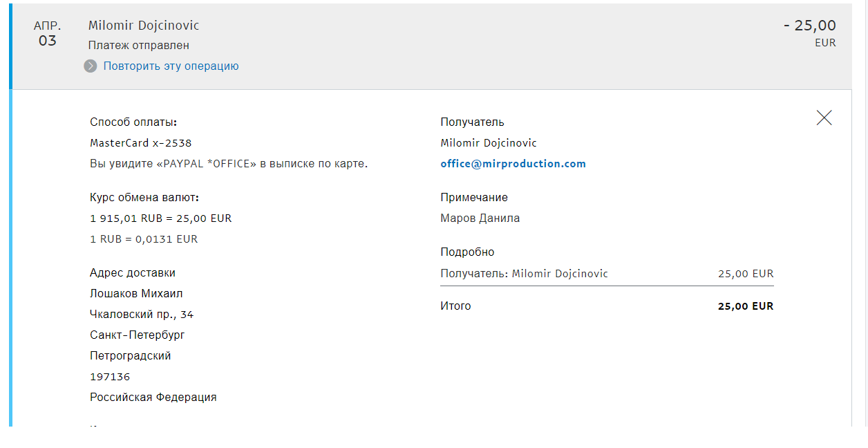Select the "MasterCard x-2538" payment method text

(x=141, y=143)
